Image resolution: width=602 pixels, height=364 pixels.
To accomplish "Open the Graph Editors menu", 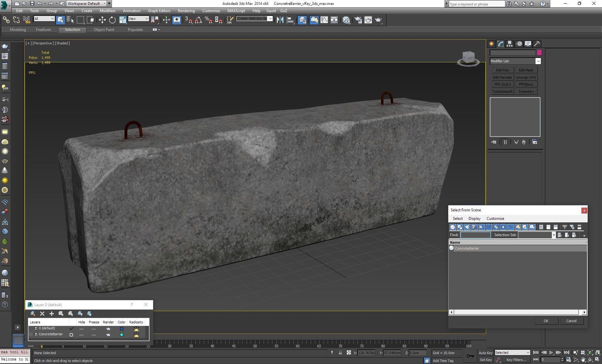I will pyautogui.click(x=159, y=11).
